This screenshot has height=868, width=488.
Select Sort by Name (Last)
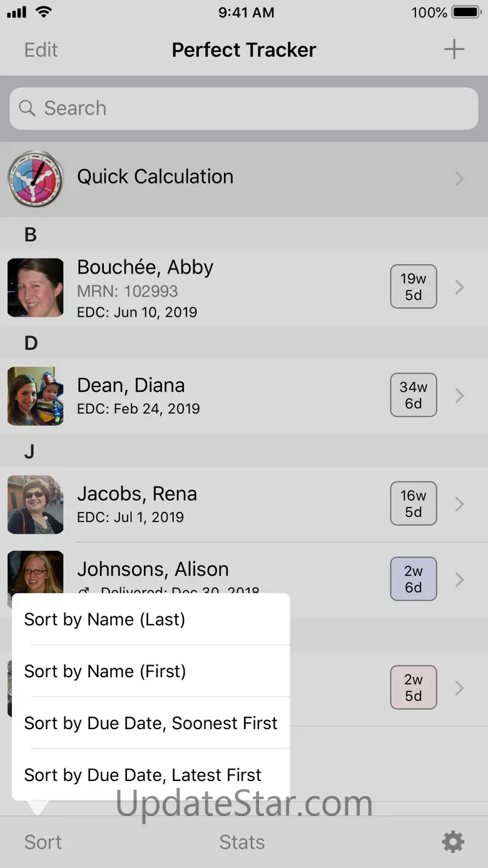(x=104, y=620)
